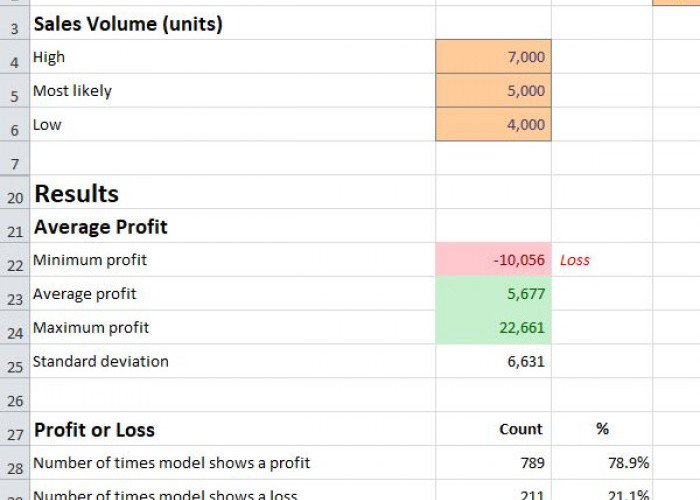Click the maximum profit value 22,661
The image size is (700, 500).
point(493,328)
